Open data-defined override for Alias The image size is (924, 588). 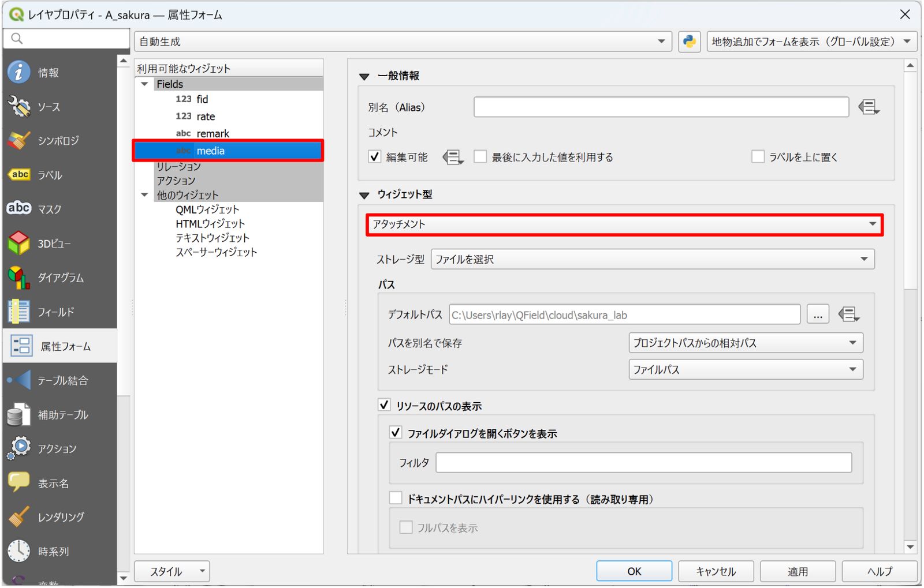(x=869, y=107)
